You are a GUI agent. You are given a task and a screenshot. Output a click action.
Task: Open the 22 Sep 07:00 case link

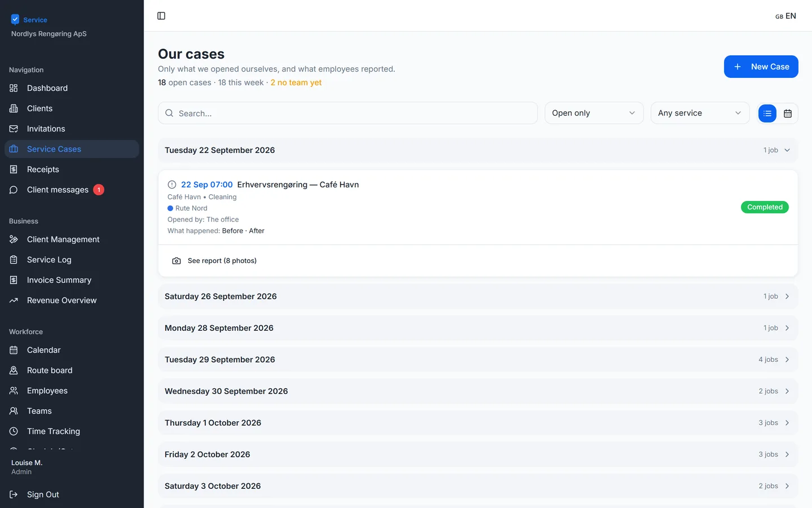click(x=207, y=185)
